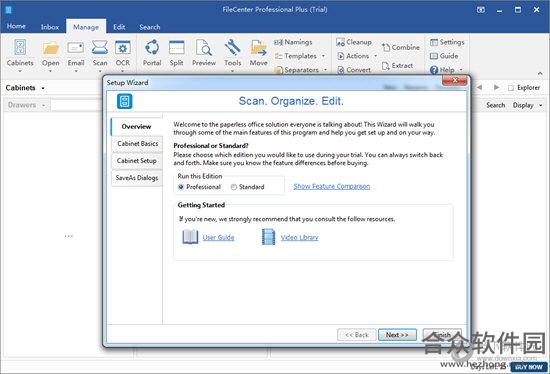Click the Convert tool
Image resolution: width=550 pixels, height=374 pixels.
354,70
